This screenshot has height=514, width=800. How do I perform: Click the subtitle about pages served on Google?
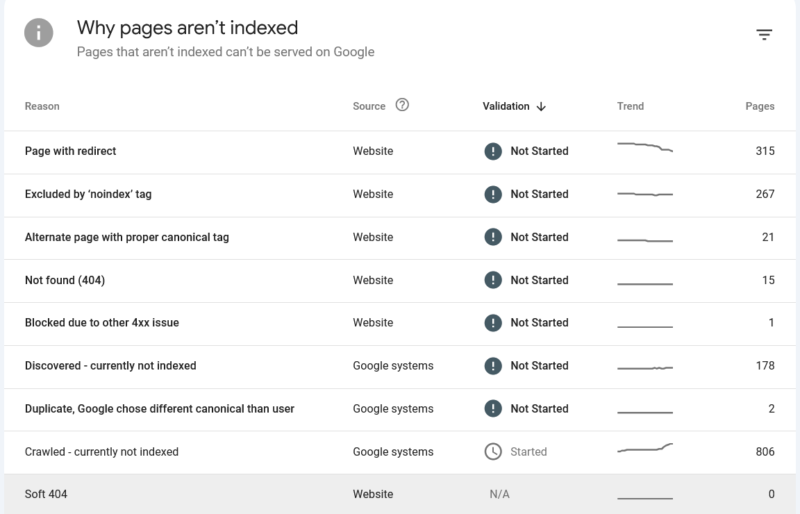point(226,52)
